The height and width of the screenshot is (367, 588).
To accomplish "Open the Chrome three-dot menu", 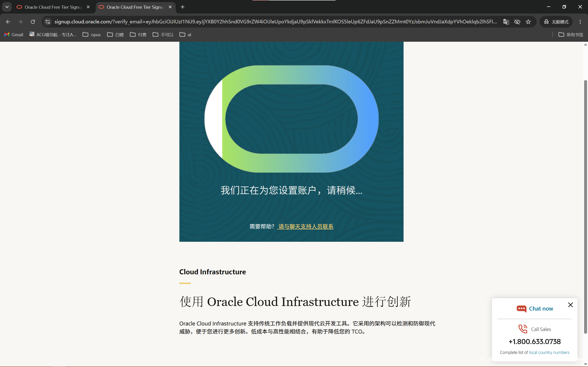I will 580,22.
